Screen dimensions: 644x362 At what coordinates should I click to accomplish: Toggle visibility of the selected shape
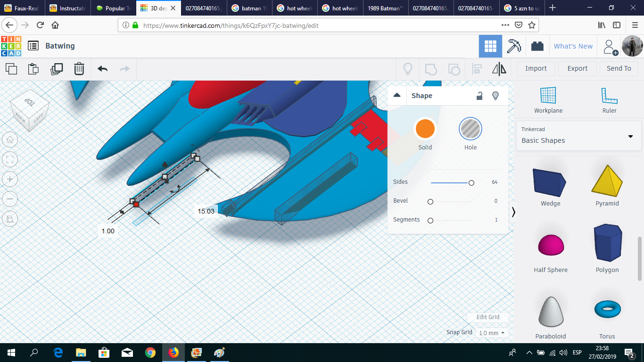pos(495,96)
